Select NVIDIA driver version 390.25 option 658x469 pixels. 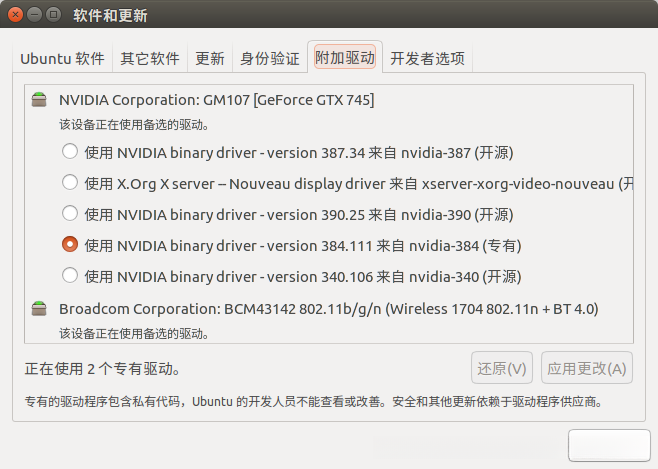[69, 213]
